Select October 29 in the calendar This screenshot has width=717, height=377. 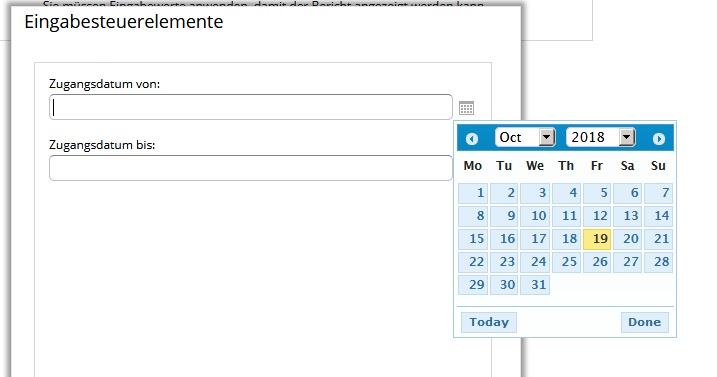[x=473, y=285]
